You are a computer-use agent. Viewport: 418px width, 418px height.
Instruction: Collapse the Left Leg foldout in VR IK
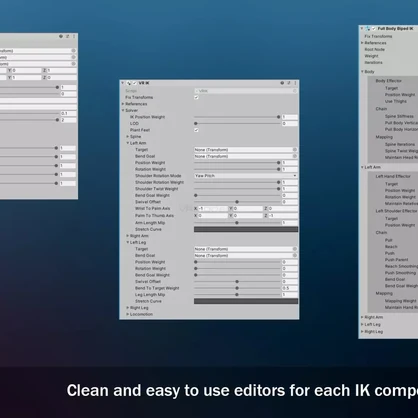(x=127, y=242)
